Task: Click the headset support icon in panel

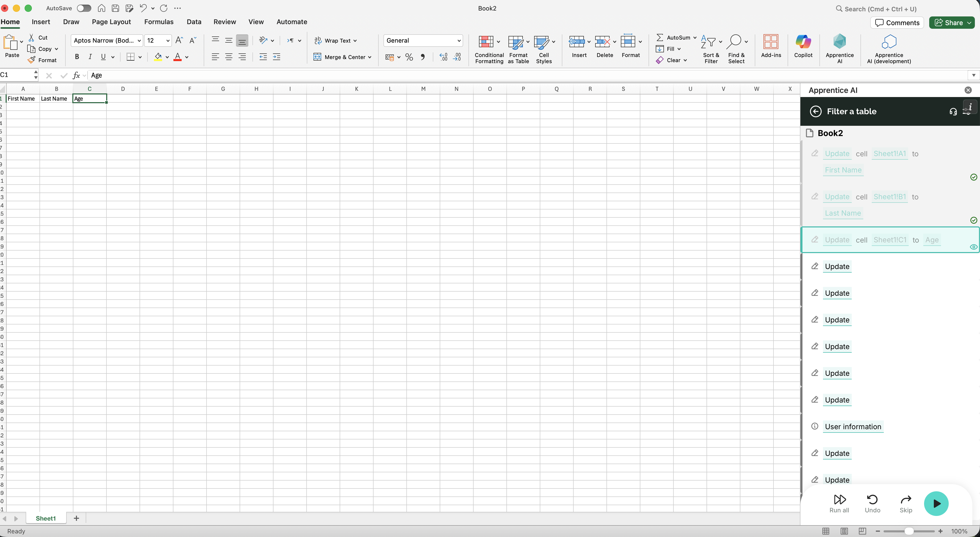Action: [x=953, y=111]
